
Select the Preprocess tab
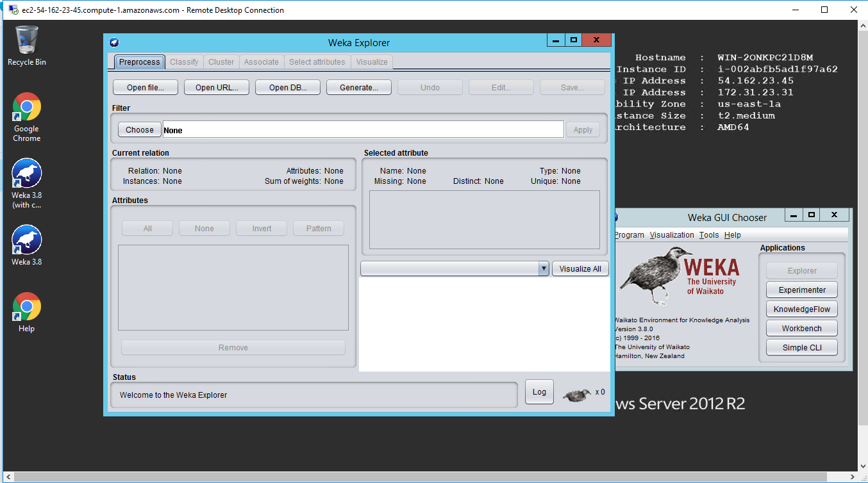pyautogui.click(x=140, y=62)
